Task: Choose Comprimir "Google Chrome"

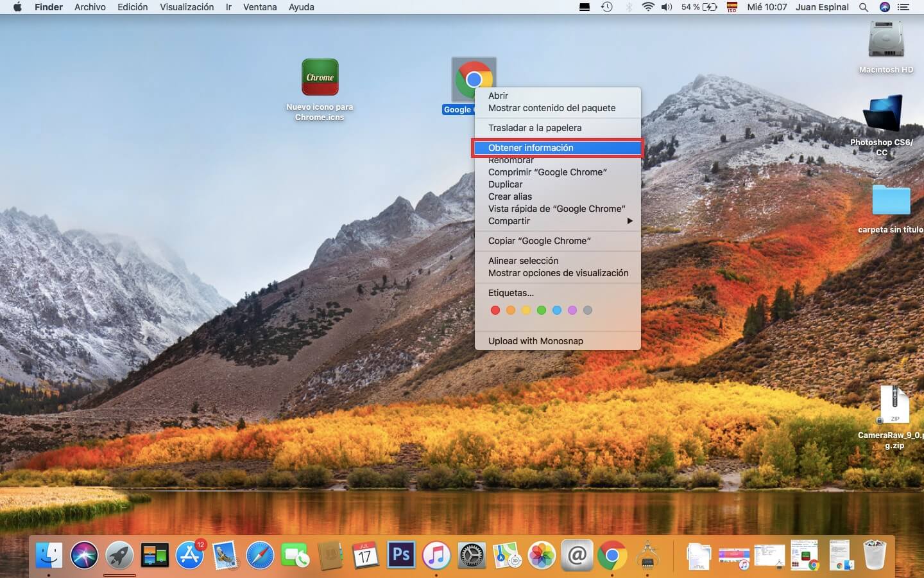Action: 558,172
